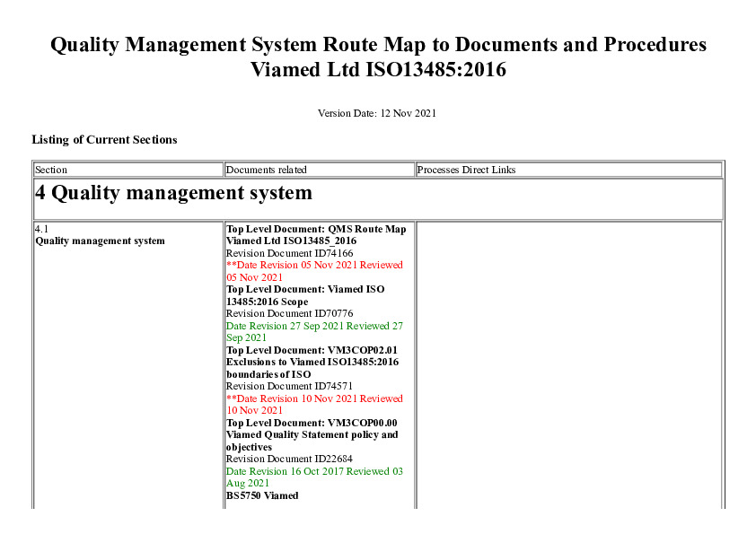Viewport: 756px width, 534px height.
Task: Click the BS5750 Viamed entry
Action: (x=262, y=495)
